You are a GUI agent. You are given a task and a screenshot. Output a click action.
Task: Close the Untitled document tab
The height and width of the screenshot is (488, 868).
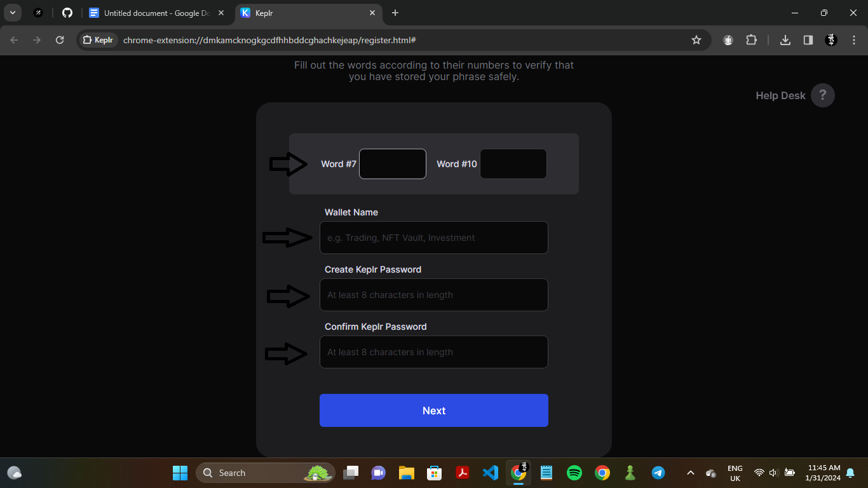221,13
